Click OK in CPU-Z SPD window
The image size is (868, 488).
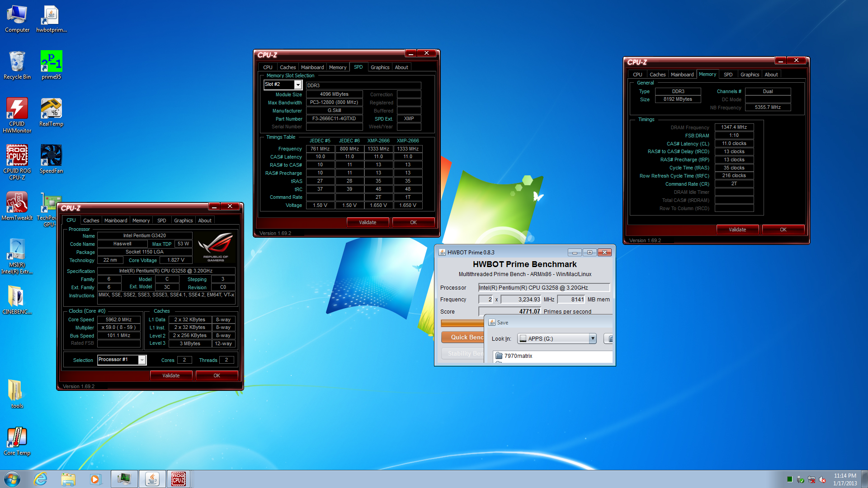(413, 222)
